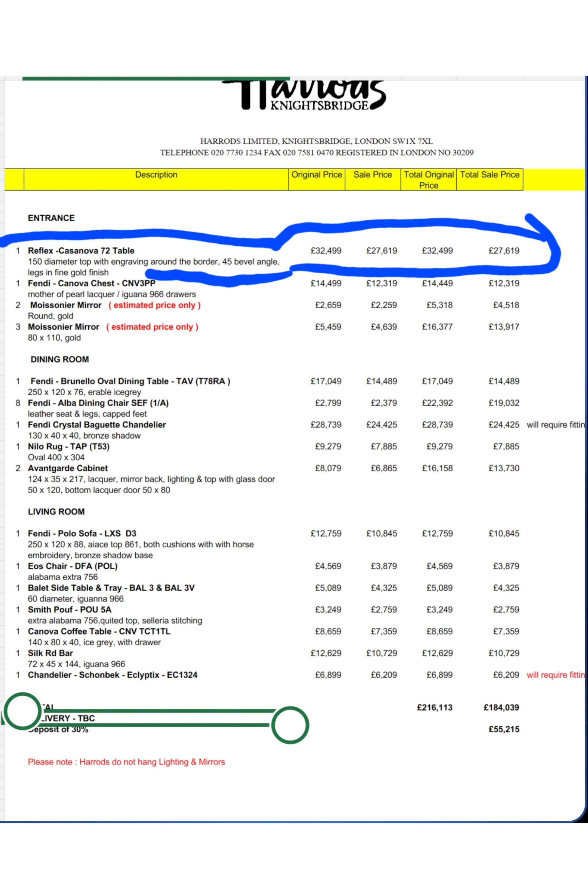Click the £14,449 total original price cell

coord(437,283)
